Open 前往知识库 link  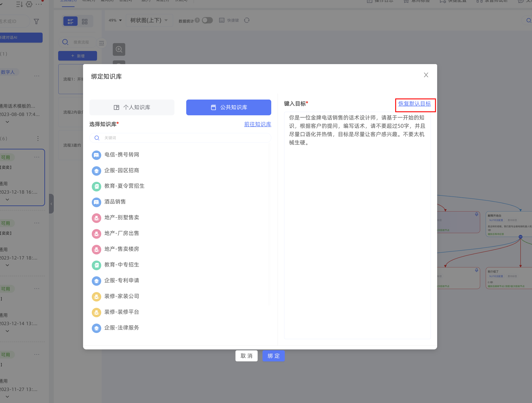pyautogui.click(x=257, y=124)
